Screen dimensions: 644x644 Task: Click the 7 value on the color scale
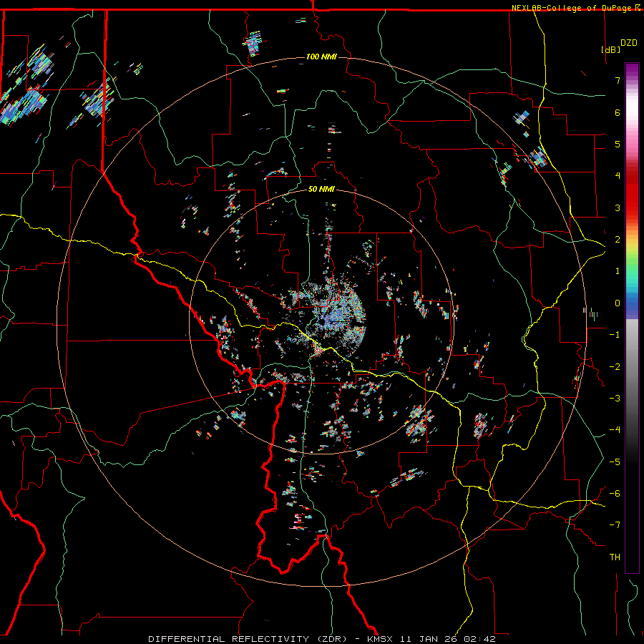618,80
